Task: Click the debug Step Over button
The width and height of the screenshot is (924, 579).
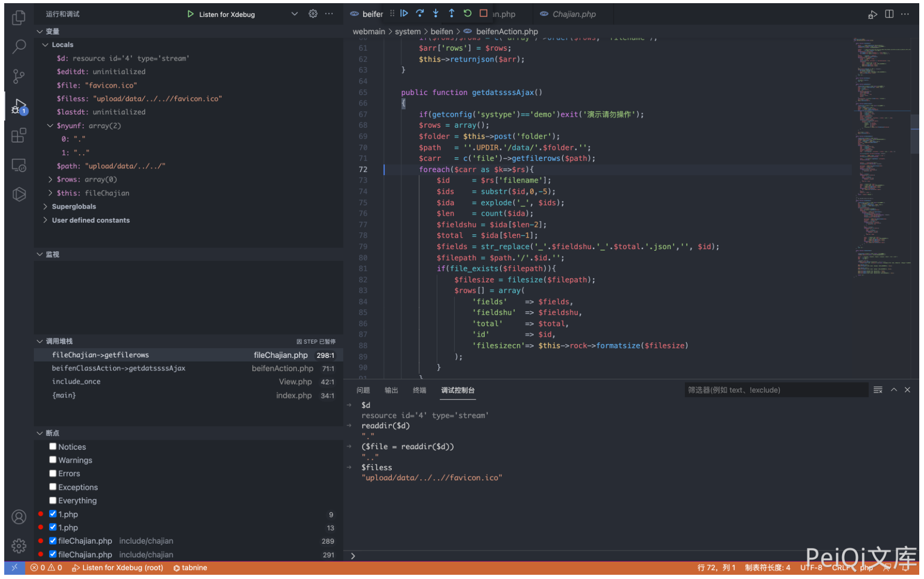Action: tap(420, 14)
